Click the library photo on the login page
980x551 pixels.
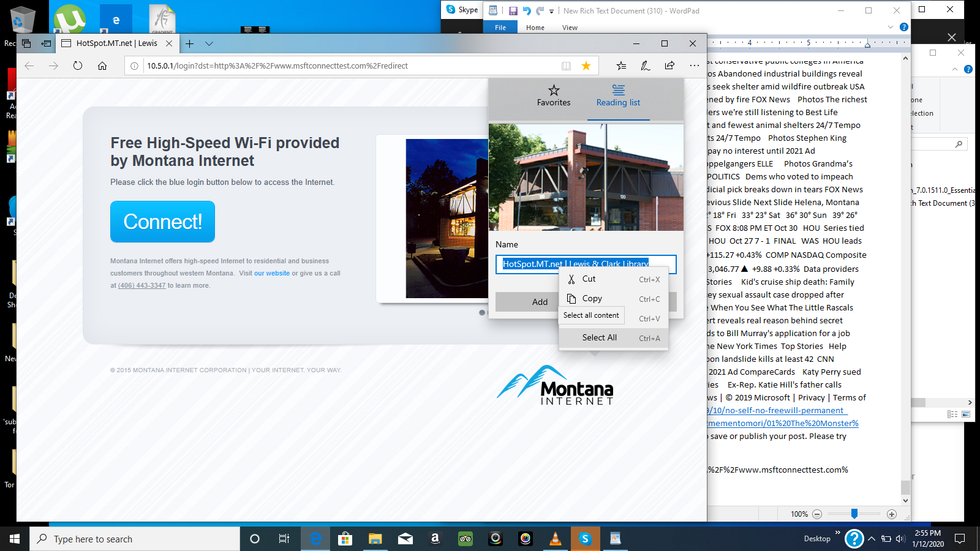tap(447, 219)
